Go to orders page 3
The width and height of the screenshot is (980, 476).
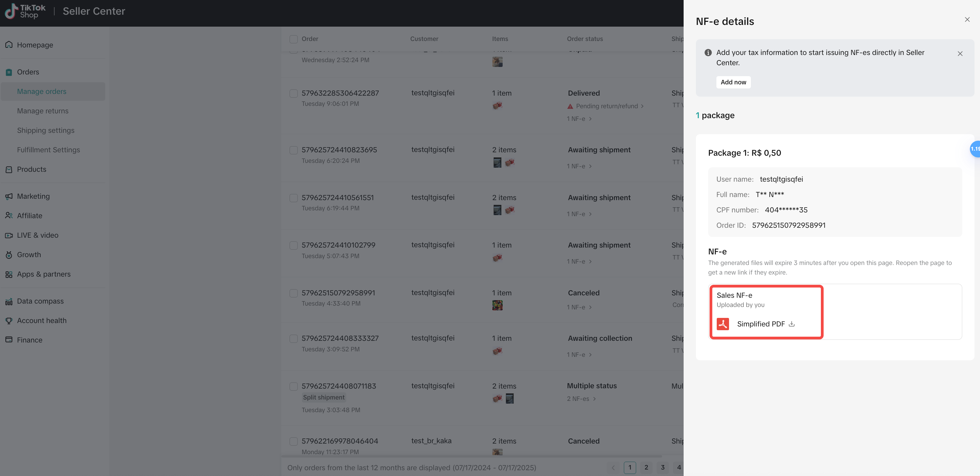click(662, 467)
